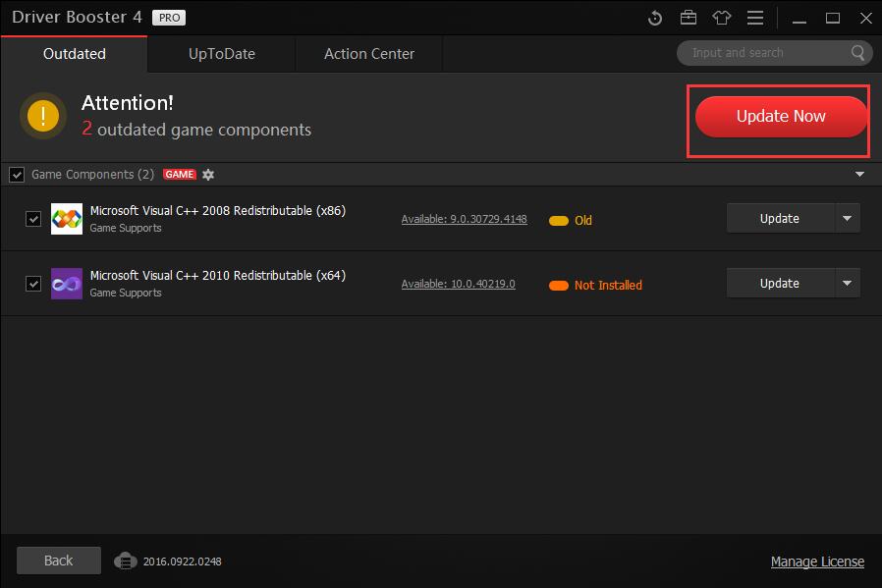Switch to the UpToDate tab
Viewport: 882px width, 588px height.
(222, 54)
